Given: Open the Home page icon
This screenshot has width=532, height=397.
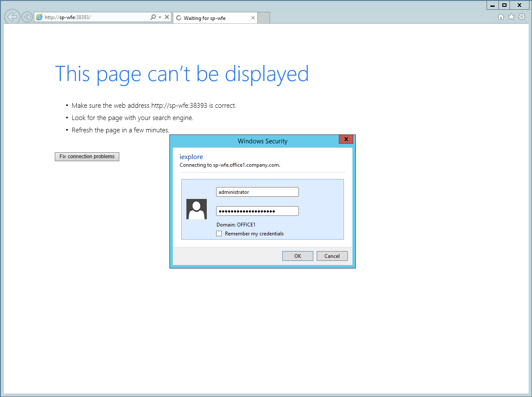Looking at the screenshot, I should (x=501, y=17).
